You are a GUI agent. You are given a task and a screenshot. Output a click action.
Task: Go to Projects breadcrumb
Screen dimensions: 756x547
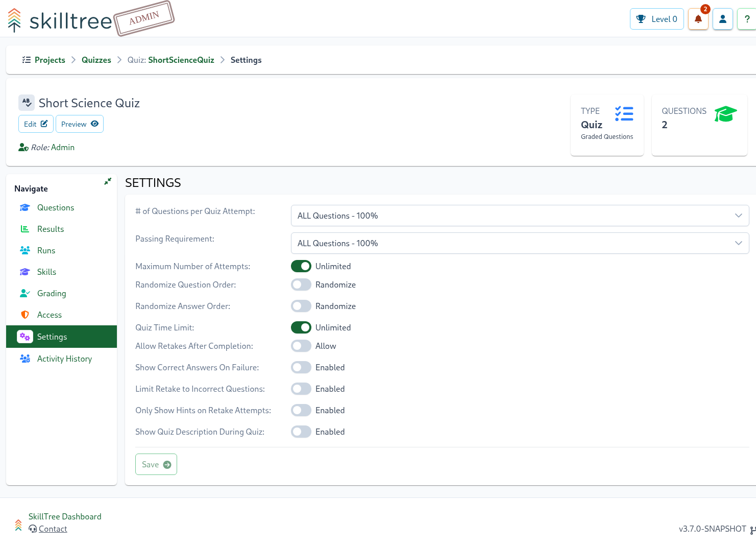tap(50, 60)
